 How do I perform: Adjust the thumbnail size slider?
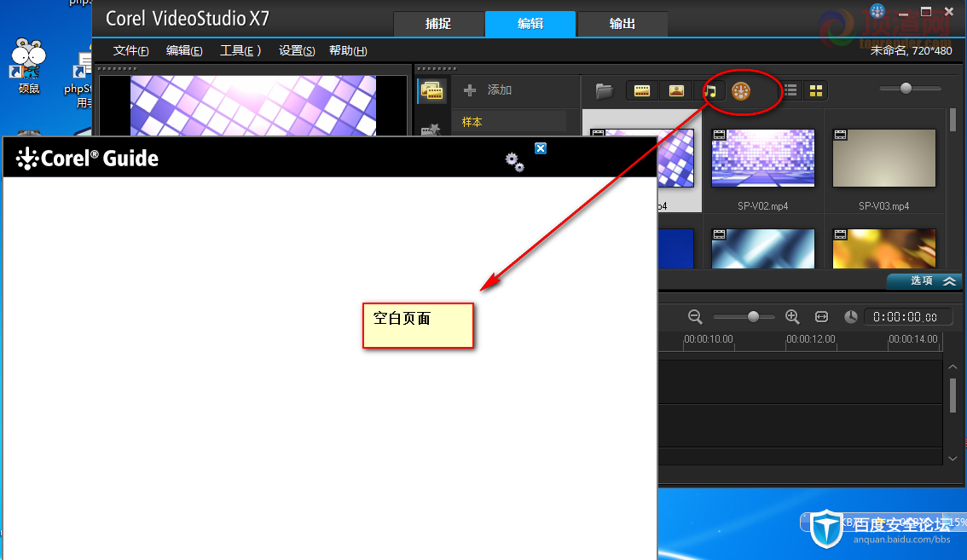tap(906, 88)
